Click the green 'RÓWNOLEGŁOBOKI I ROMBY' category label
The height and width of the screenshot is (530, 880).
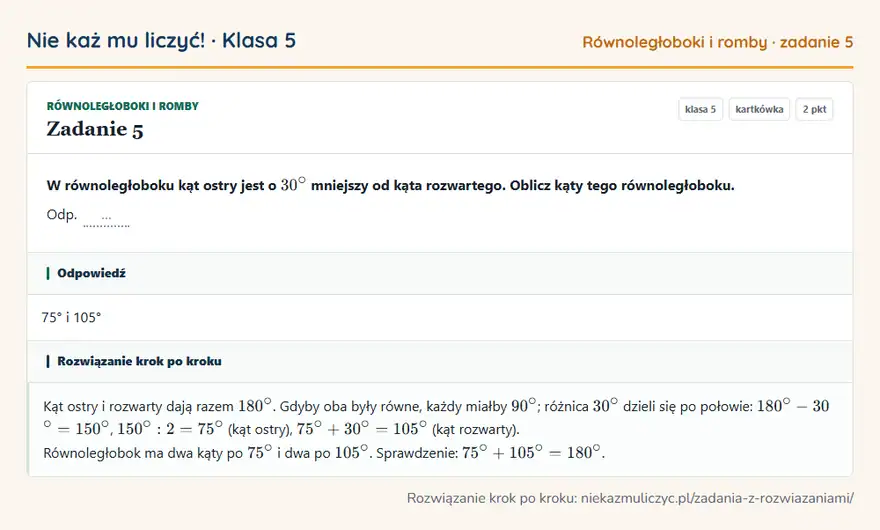tap(122, 106)
